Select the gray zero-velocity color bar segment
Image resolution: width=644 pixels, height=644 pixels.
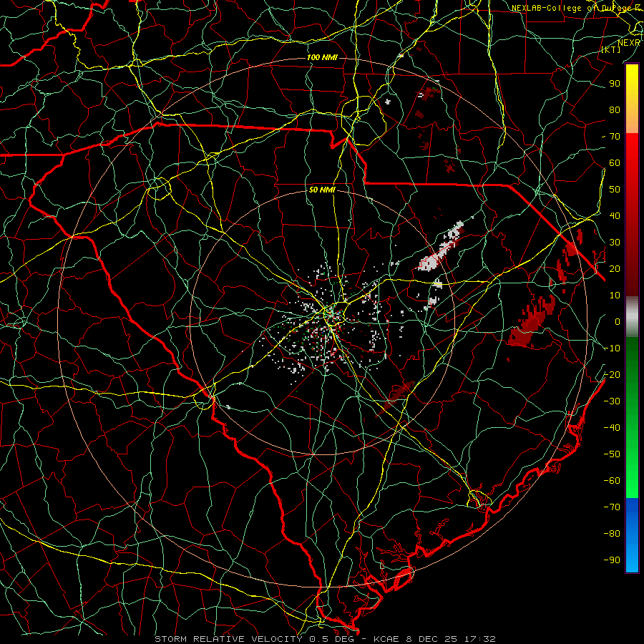tap(632, 316)
